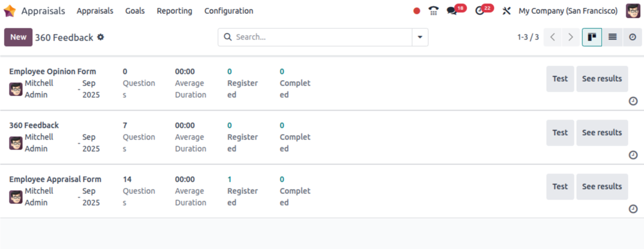The width and height of the screenshot is (644, 249).
Task: Click See results for 360 Feedback
Action: (602, 133)
